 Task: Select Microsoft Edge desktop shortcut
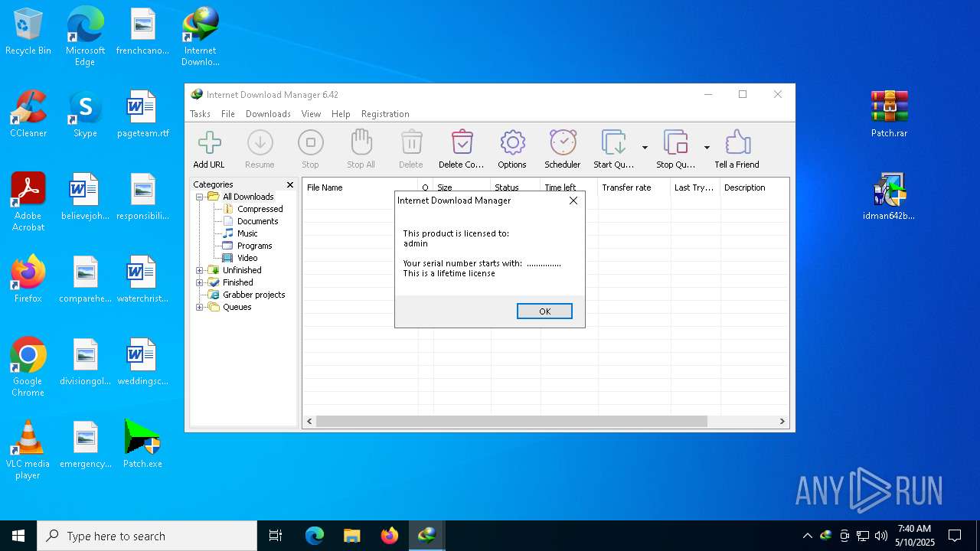(85, 37)
